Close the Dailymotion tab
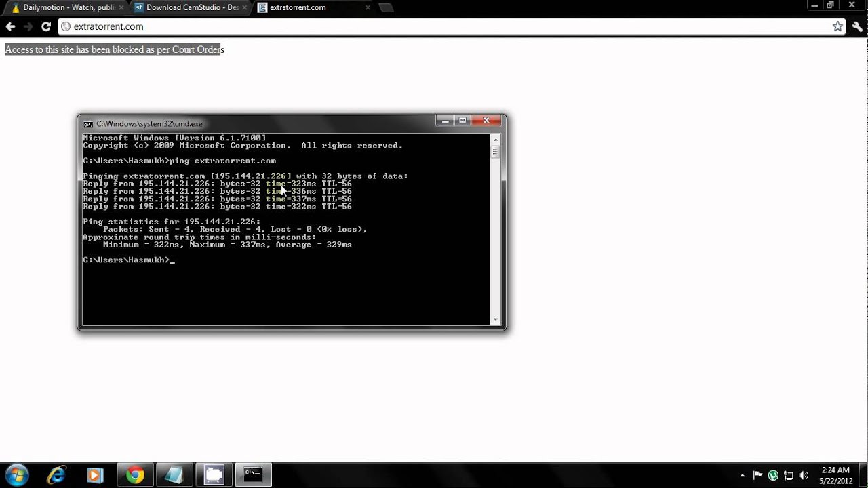This screenshot has width=868, height=488. (120, 7)
